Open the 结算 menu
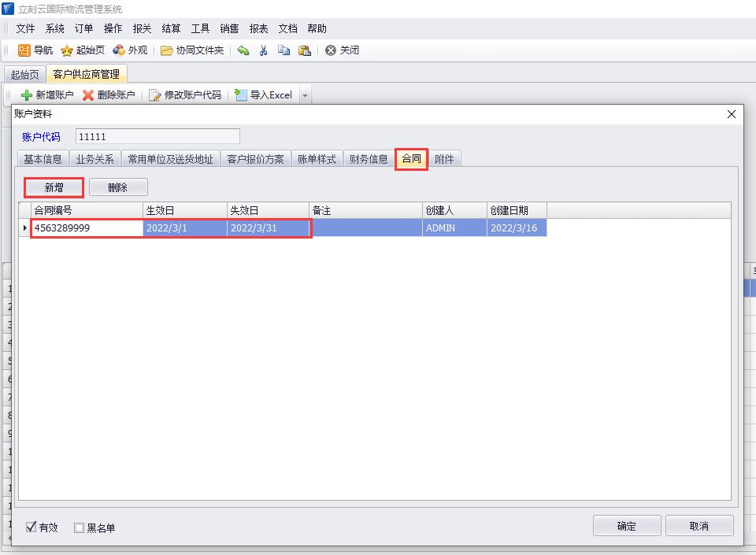 [x=171, y=28]
